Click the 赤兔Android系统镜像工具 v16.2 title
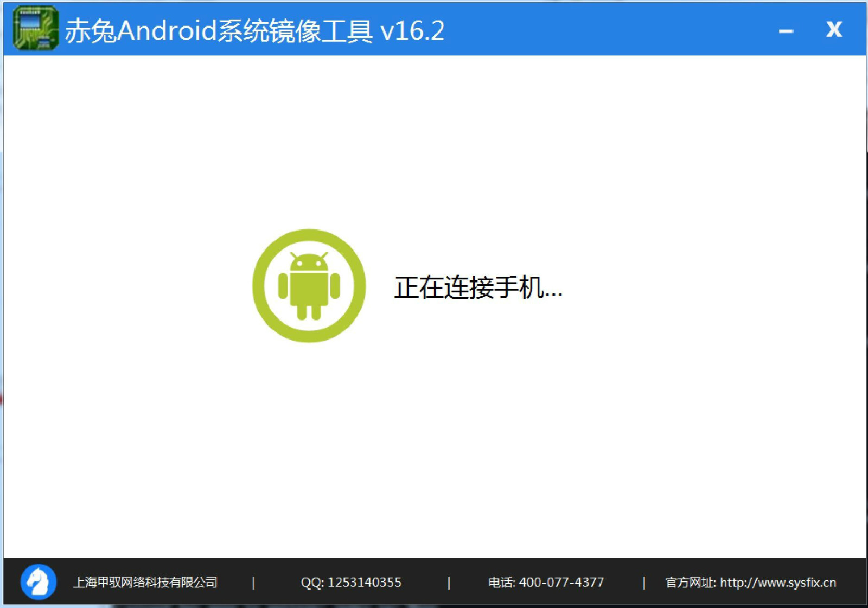 254,30
